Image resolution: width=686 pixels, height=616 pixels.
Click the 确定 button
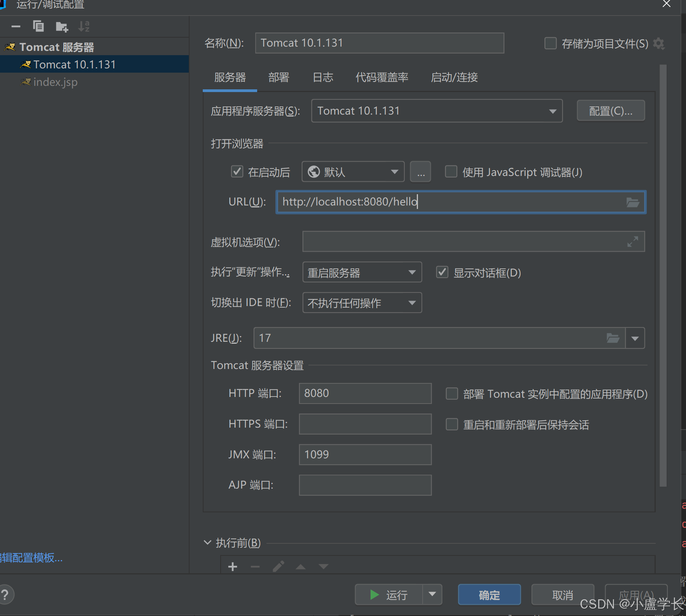tap(489, 595)
